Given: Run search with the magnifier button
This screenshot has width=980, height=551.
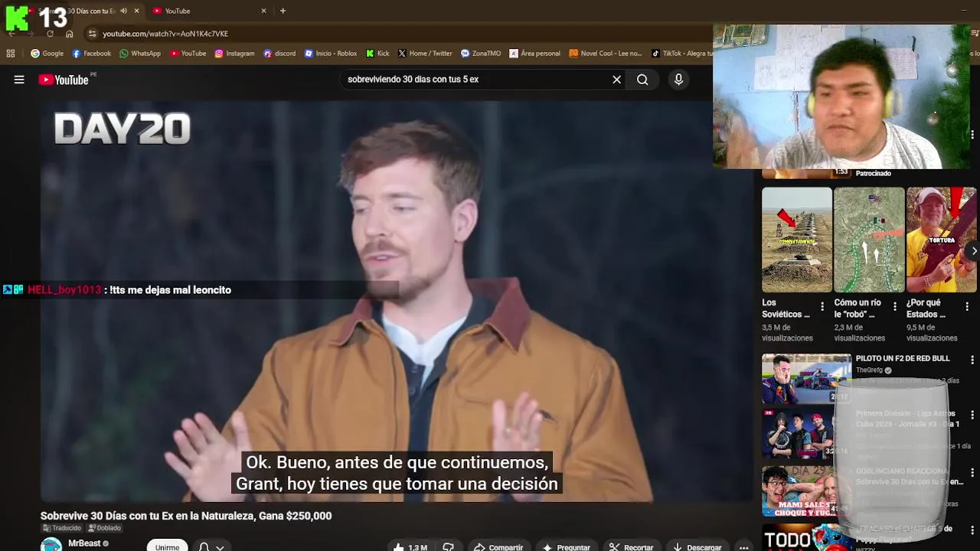Looking at the screenshot, I should [x=642, y=80].
